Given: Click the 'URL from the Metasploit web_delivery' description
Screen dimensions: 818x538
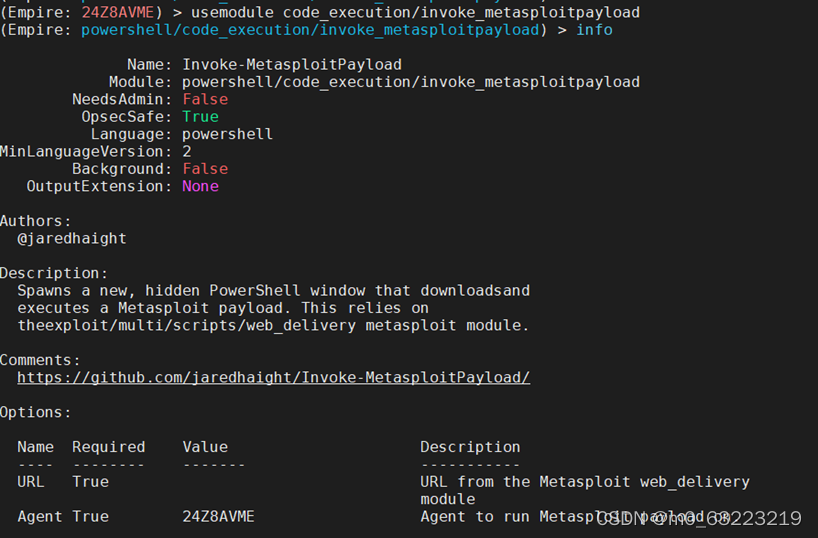Looking at the screenshot, I should (585, 491).
